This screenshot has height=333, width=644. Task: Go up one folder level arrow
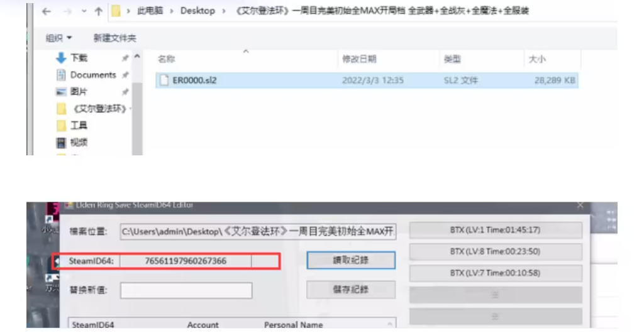coord(98,11)
